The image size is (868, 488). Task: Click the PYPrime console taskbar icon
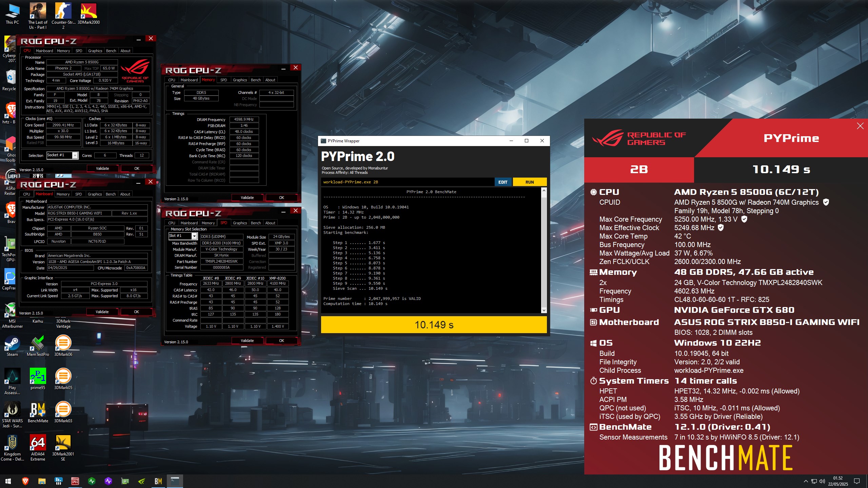click(175, 481)
